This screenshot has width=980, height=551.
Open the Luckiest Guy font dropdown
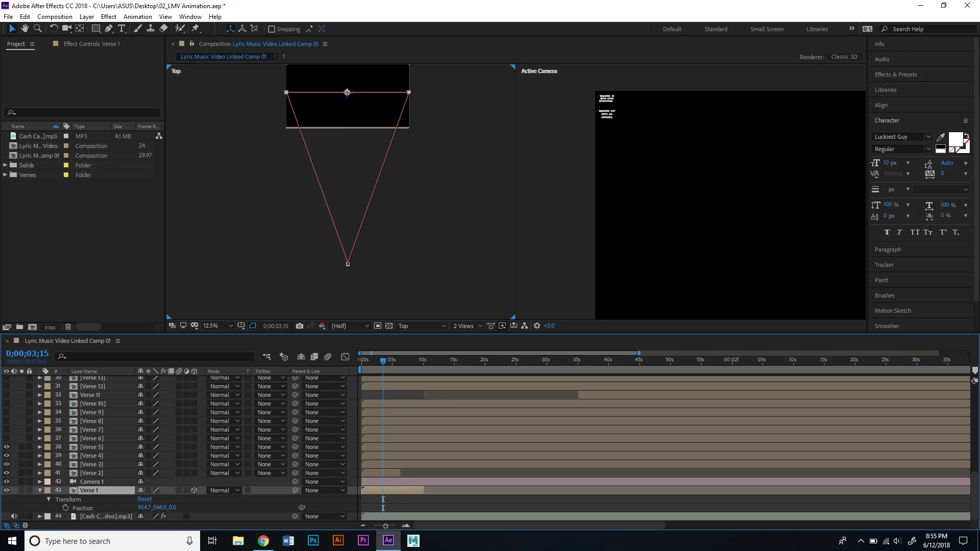pyautogui.click(x=928, y=137)
